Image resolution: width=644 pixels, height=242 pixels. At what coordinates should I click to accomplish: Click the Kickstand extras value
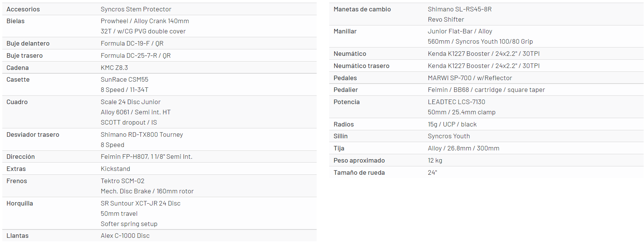pyautogui.click(x=115, y=169)
